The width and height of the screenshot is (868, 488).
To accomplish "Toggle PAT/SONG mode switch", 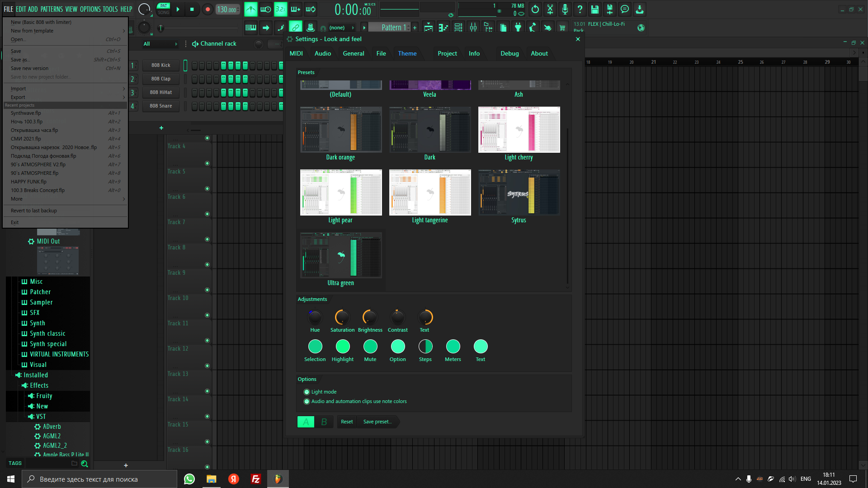I will [164, 9].
